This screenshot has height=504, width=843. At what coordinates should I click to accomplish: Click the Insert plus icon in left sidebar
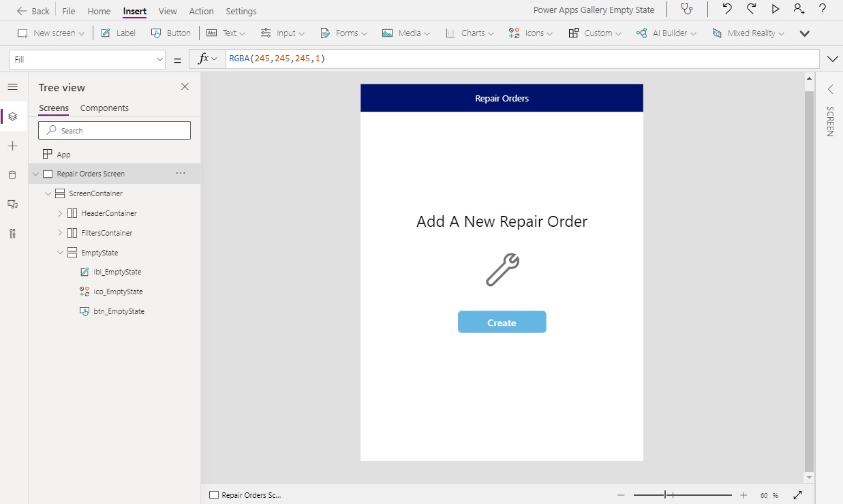tap(12, 146)
